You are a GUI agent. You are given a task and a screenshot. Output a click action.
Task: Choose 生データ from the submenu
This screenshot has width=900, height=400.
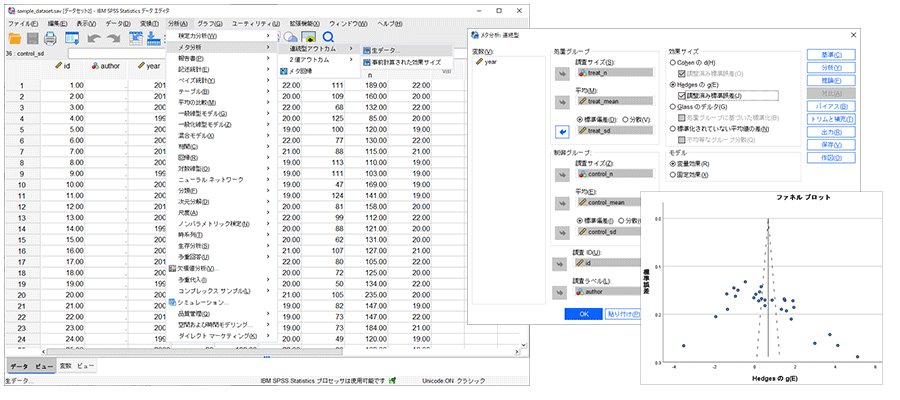click(388, 49)
